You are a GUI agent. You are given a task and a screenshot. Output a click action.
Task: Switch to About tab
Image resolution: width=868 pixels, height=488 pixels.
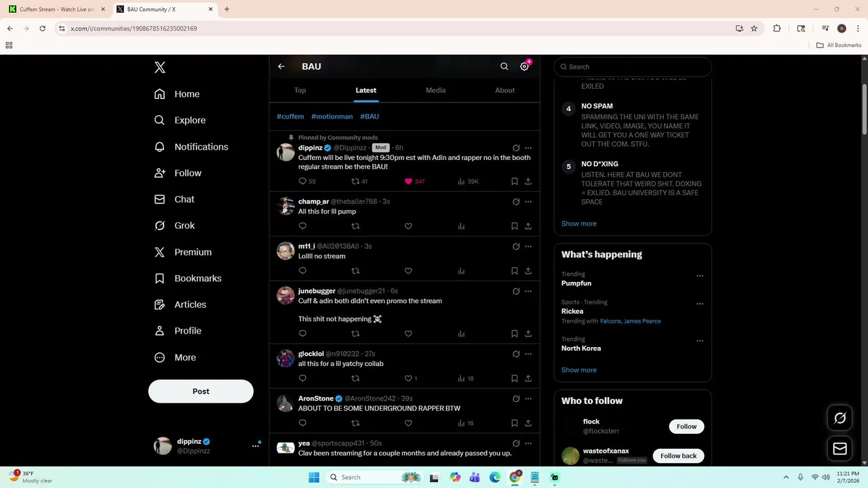(505, 90)
